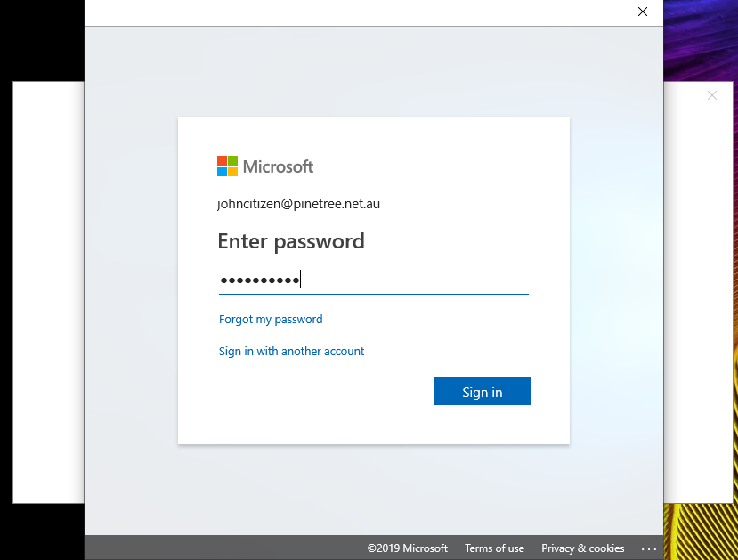Focus the password input field
738x560 pixels.
374,280
